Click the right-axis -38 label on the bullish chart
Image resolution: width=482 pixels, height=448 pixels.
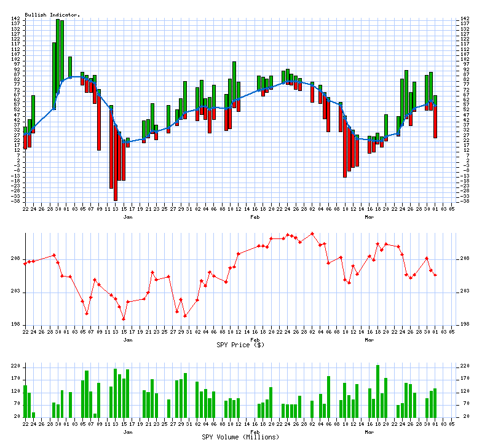pyautogui.click(x=466, y=201)
